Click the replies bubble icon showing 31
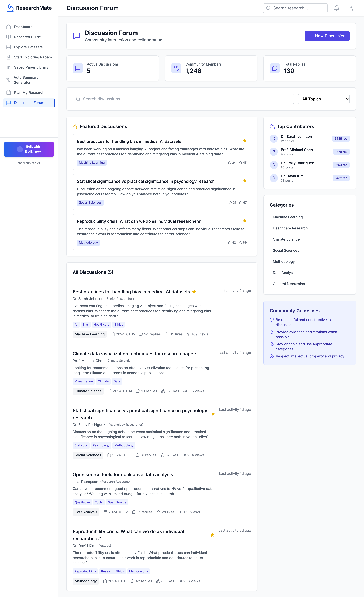The image size is (364, 597). point(230,203)
